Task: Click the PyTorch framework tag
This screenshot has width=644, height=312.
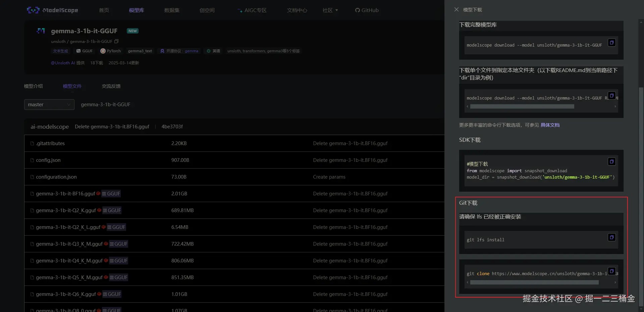Action: [111, 51]
